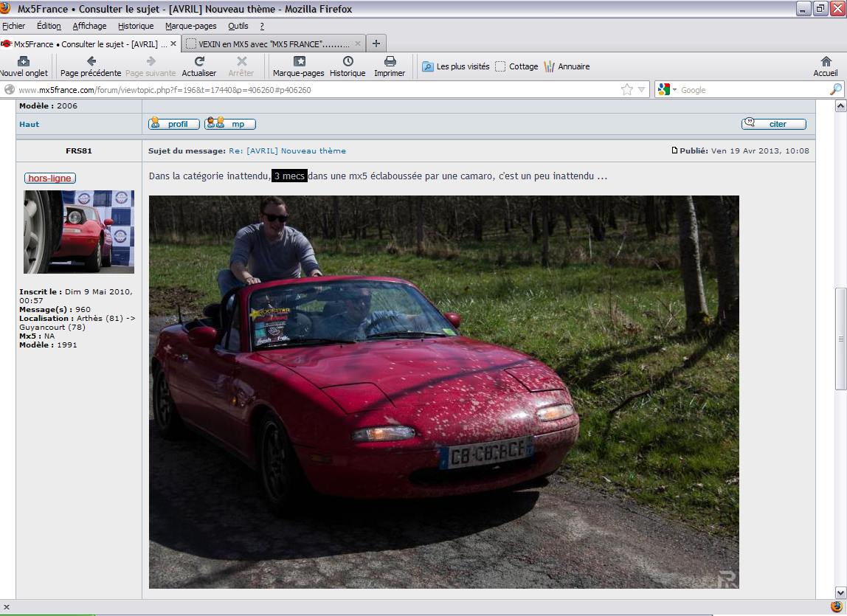
Task: Open Les plus visités bookmark folder
Action: point(455,66)
